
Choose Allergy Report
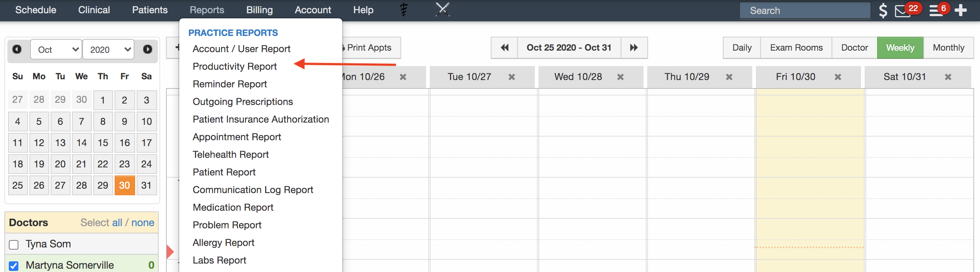click(x=223, y=242)
